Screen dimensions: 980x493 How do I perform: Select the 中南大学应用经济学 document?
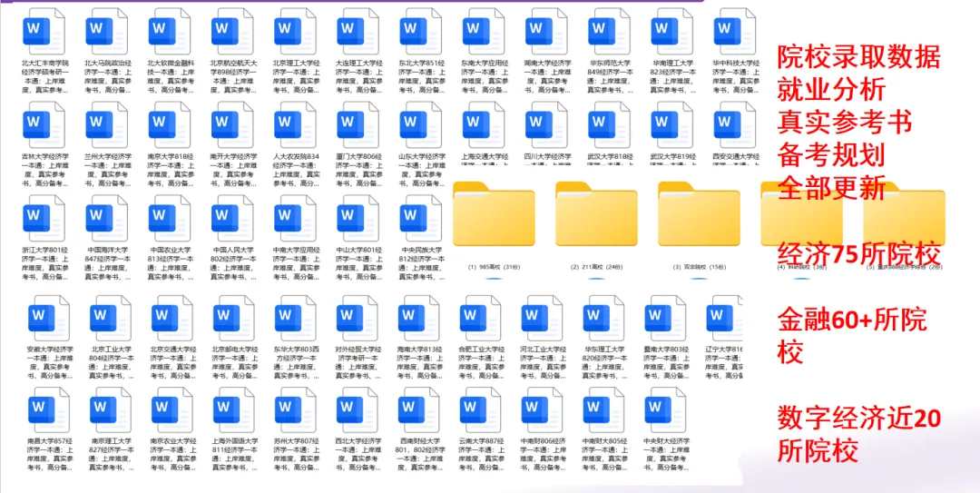295,218
